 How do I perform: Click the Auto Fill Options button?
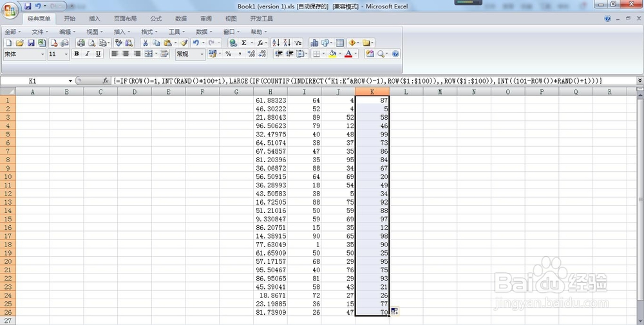[x=394, y=311]
